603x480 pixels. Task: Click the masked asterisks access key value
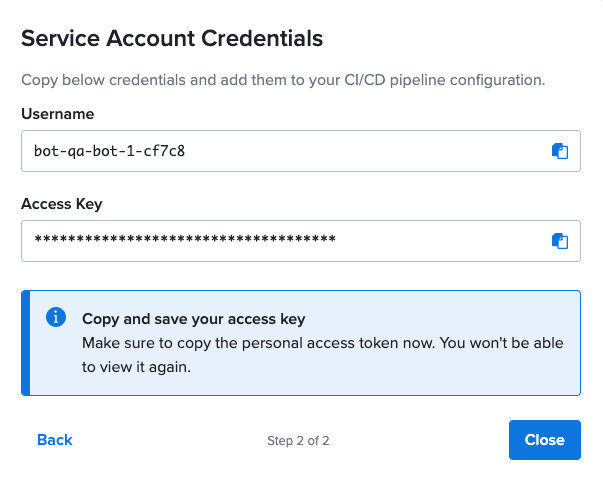click(185, 241)
